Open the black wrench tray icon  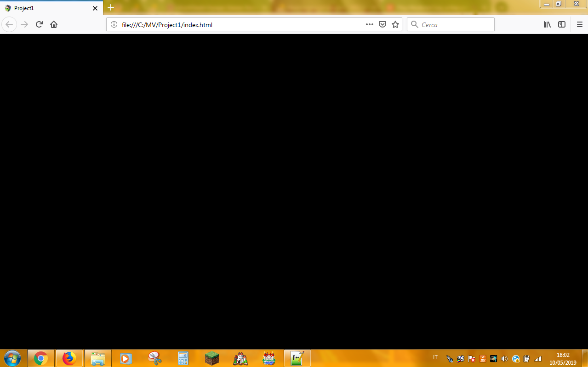click(494, 359)
